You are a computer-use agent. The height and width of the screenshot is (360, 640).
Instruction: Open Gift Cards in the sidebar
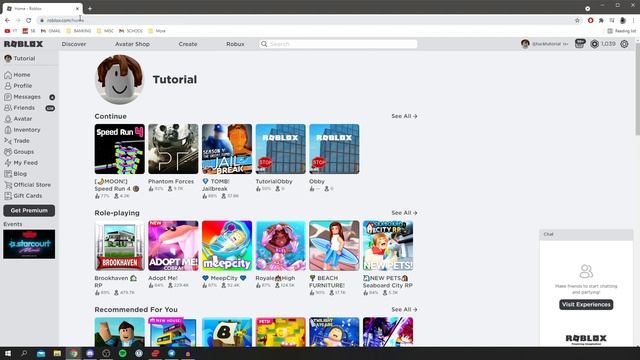click(x=23, y=196)
